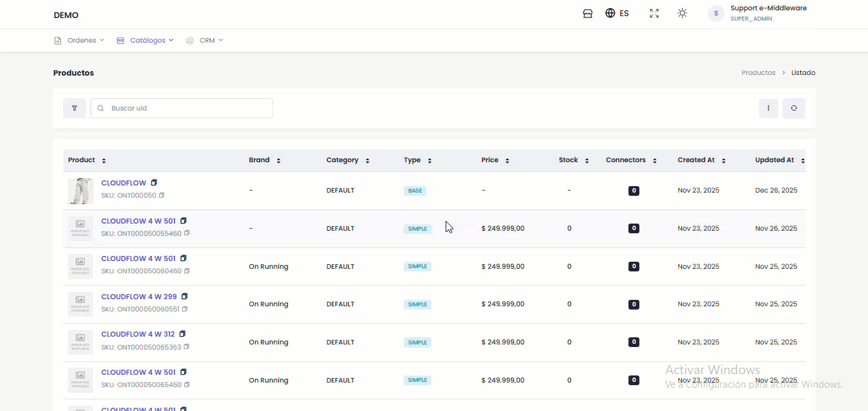
Task: Open the CLOUDFLOW 4 W 312 product link
Action: [x=138, y=334]
